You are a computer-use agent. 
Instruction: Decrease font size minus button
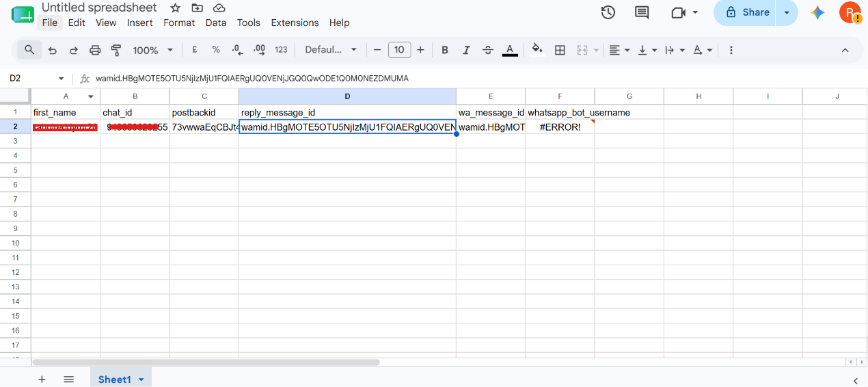[x=377, y=50]
